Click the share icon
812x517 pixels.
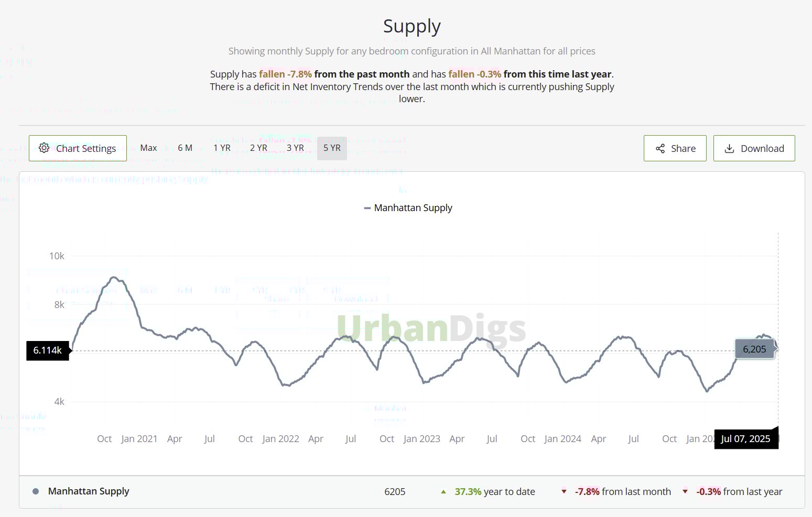[x=660, y=149]
